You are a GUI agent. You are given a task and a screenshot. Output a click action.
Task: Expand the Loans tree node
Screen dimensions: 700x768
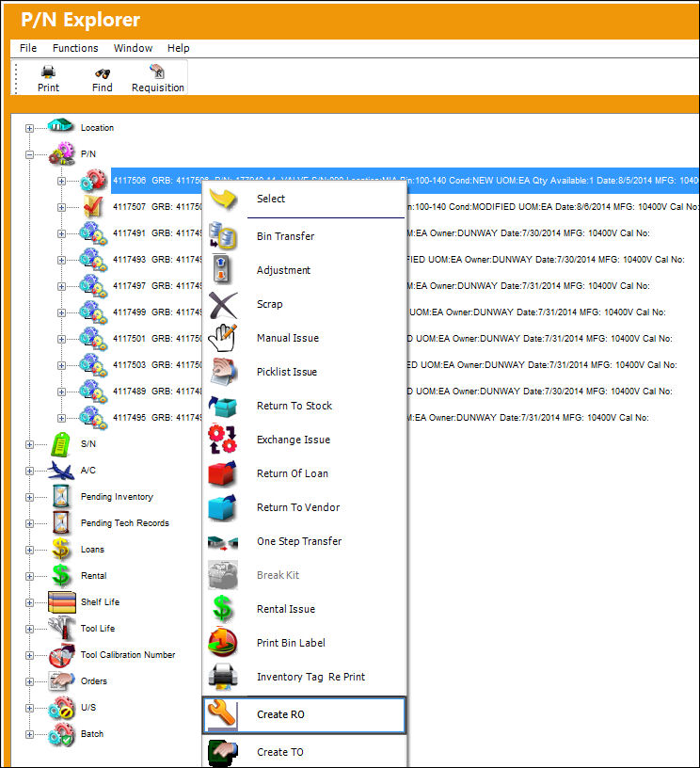[29, 550]
